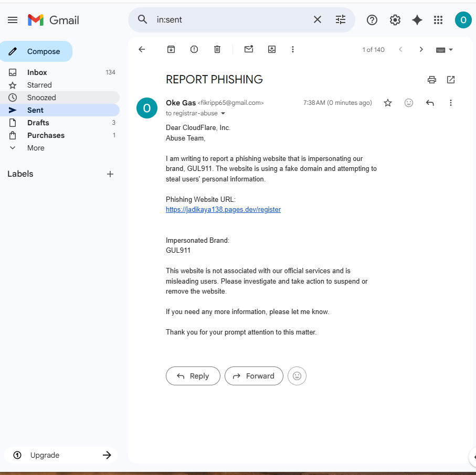476x475 pixels.
Task: Open the Snoozed folder
Action: 60,98
